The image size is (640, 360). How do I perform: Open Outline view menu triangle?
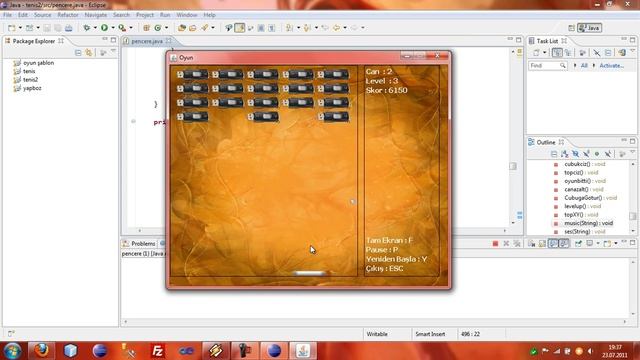point(632,152)
